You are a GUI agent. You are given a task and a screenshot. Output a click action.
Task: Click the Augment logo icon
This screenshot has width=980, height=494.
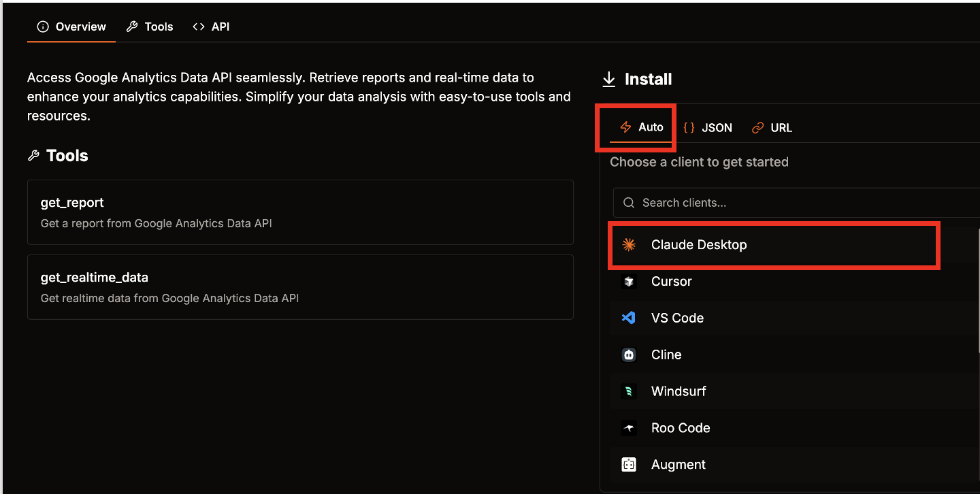pyautogui.click(x=629, y=465)
